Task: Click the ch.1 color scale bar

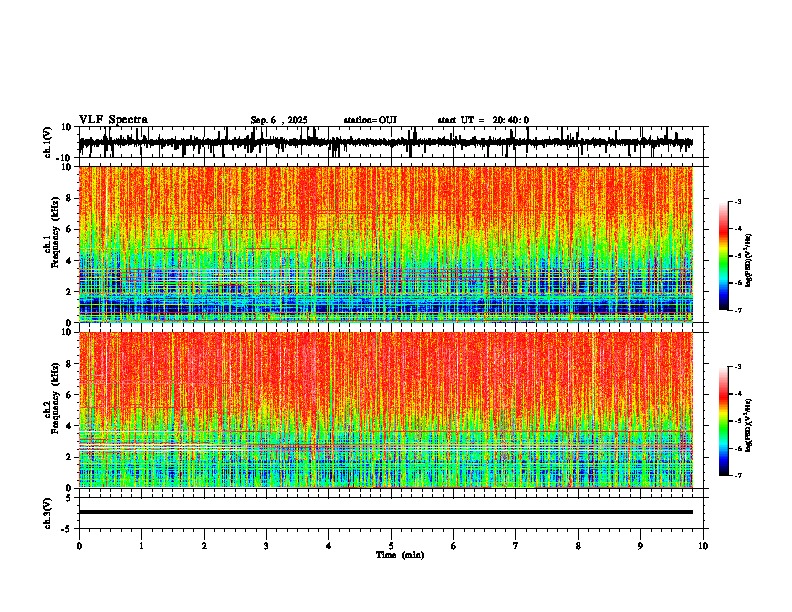Action: (723, 256)
